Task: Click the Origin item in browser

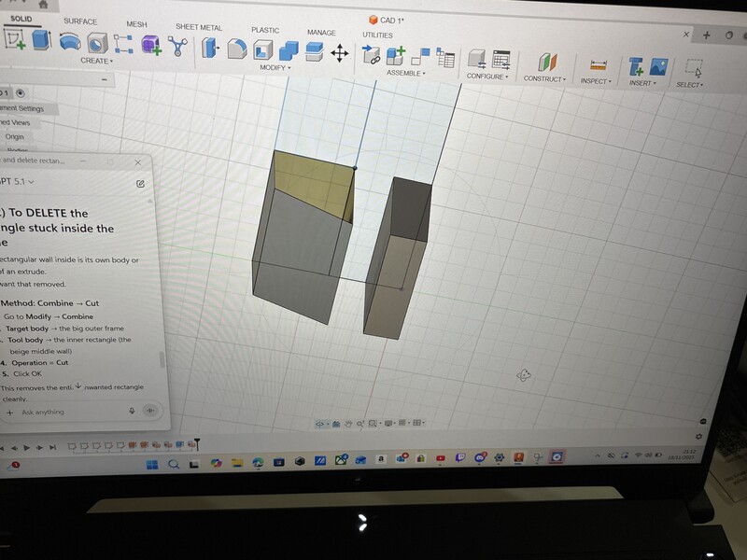Action: [15, 136]
